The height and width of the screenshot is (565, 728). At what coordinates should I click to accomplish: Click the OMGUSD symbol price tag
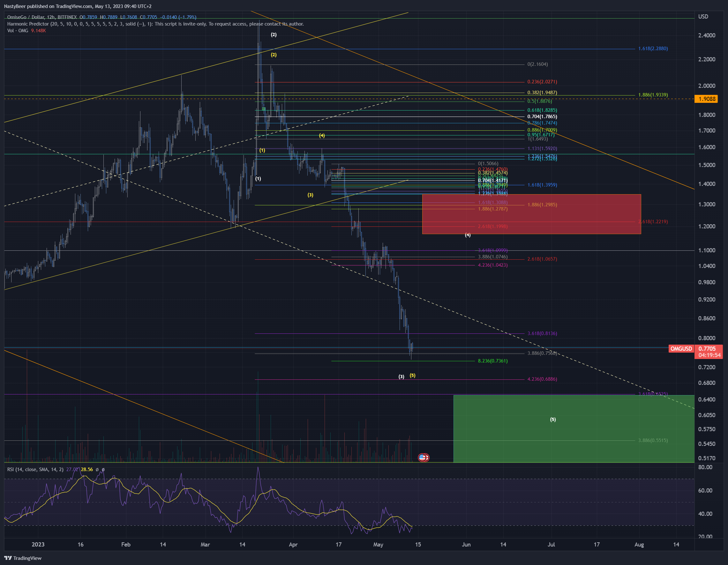pos(681,348)
